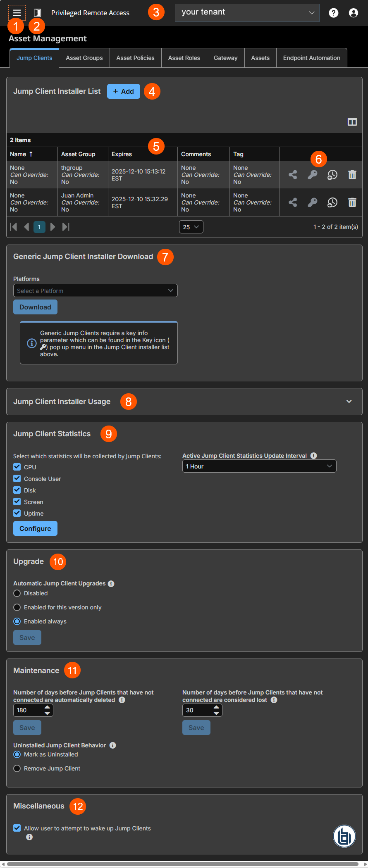This screenshot has height=868, width=368.
Task: Delete the thgroup installer via the trash icon
Action: click(352, 175)
